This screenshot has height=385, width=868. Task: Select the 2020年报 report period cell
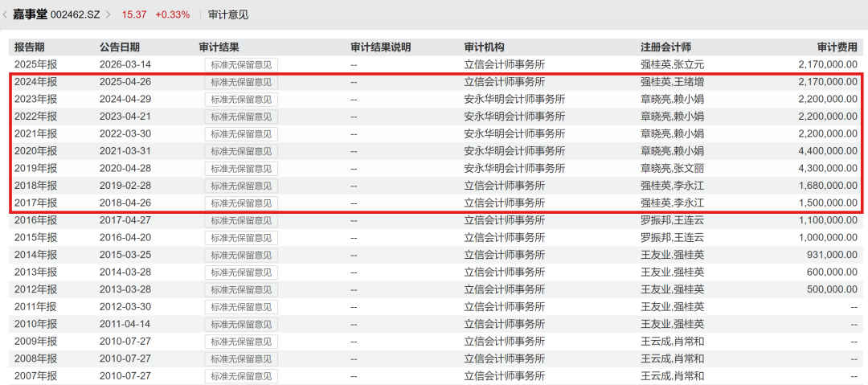pos(35,150)
